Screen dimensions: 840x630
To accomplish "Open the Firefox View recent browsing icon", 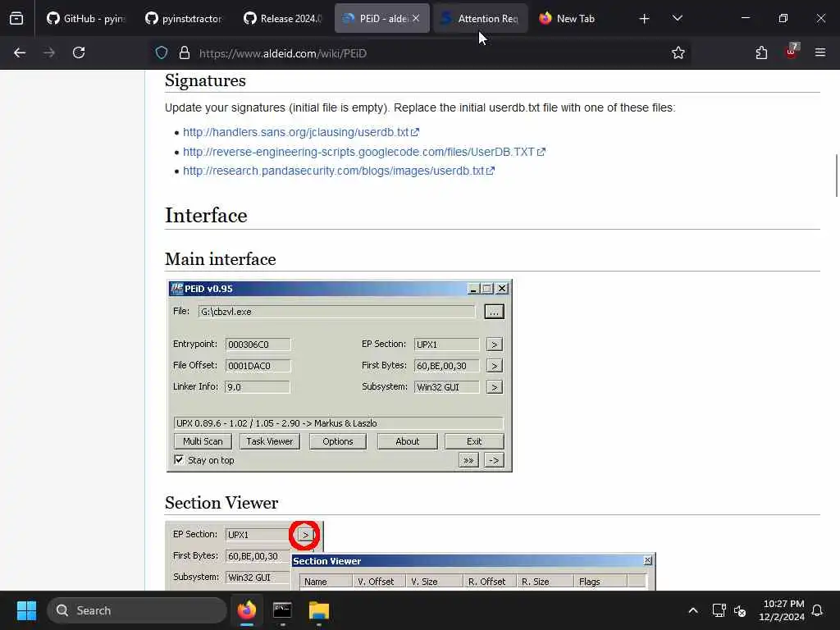I will pyautogui.click(x=16, y=19).
